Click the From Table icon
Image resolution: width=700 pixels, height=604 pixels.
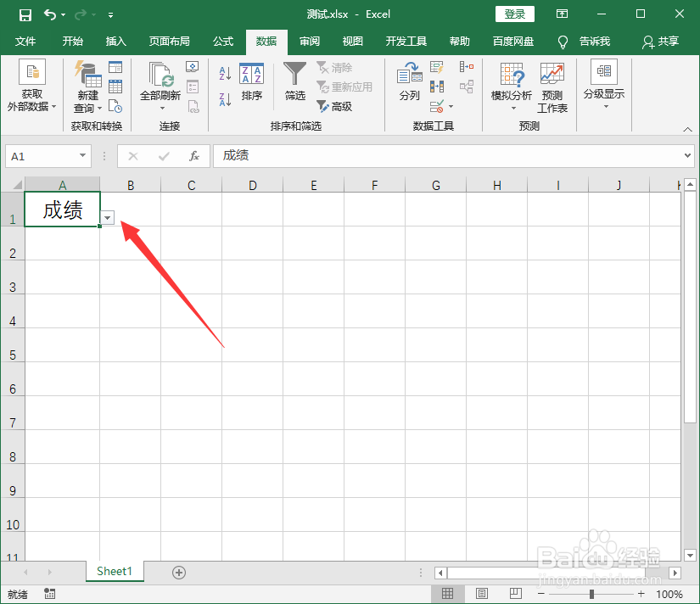click(x=115, y=87)
